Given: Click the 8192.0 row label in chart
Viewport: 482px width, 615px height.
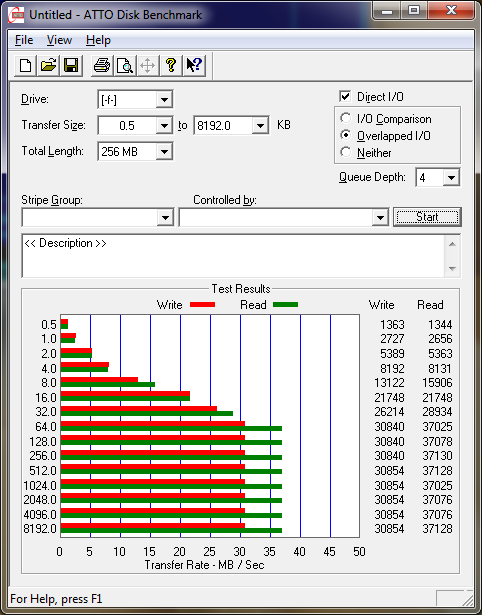Looking at the screenshot, I should point(40,529).
